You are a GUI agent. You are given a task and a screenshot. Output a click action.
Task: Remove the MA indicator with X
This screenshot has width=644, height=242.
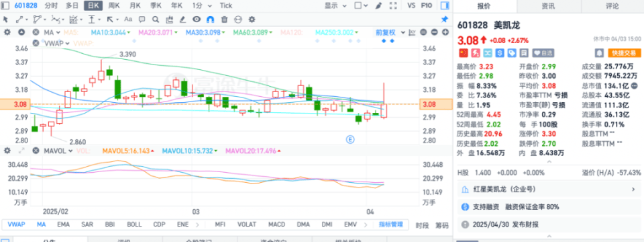point(36,32)
